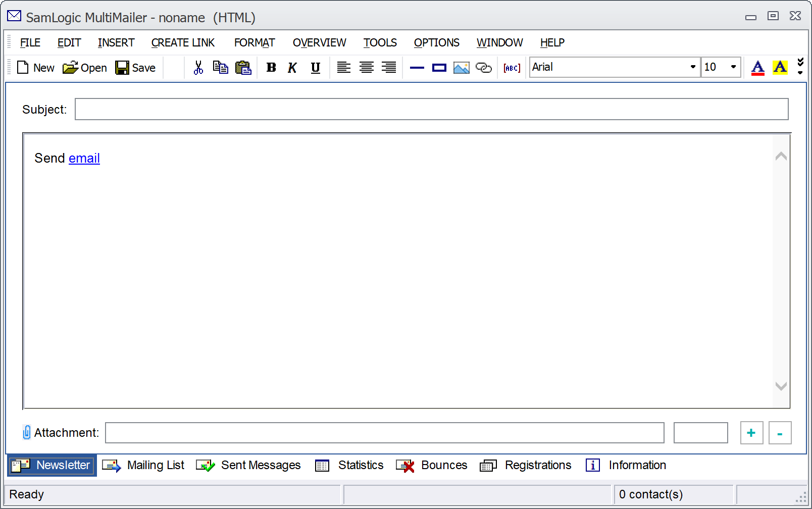Image resolution: width=812 pixels, height=509 pixels.
Task: Insert hyperlink with chain link icon
Action: [x=484, y=68]
